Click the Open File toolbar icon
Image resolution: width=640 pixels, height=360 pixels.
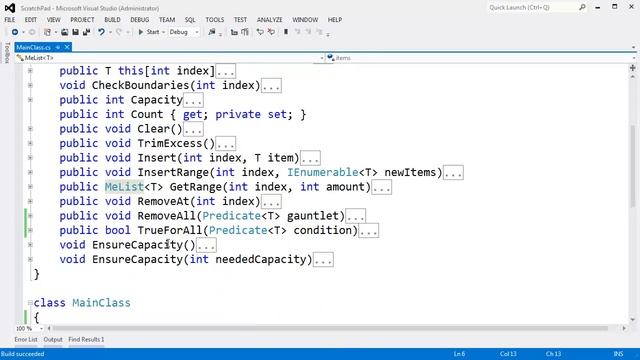[x=64, y=32]
